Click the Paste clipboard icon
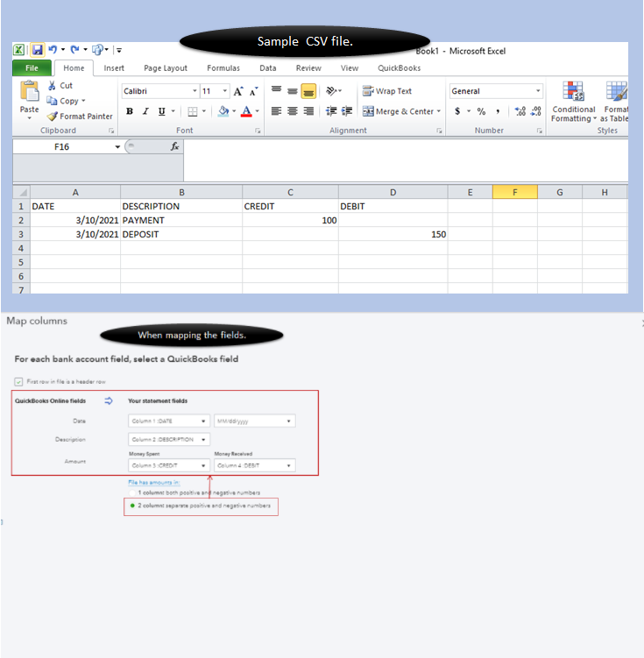Screen dimensions: 644x658 click(30, 91)
